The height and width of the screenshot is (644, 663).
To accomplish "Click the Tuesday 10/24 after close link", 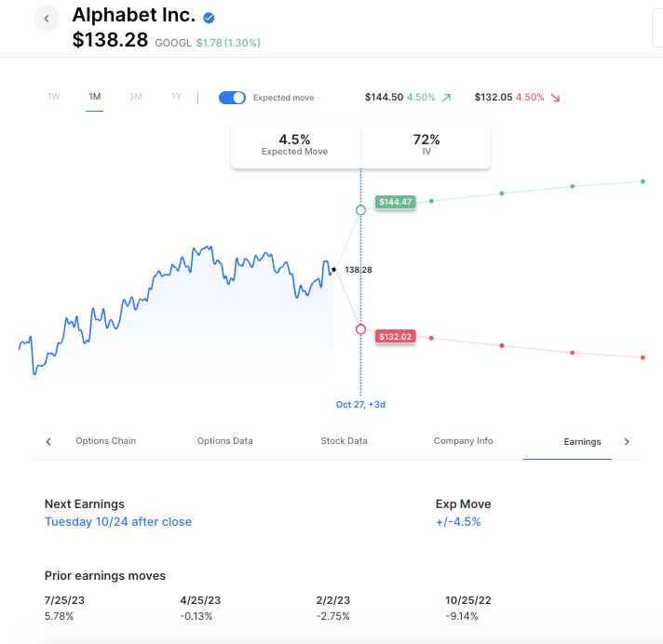I will [118, 522].
